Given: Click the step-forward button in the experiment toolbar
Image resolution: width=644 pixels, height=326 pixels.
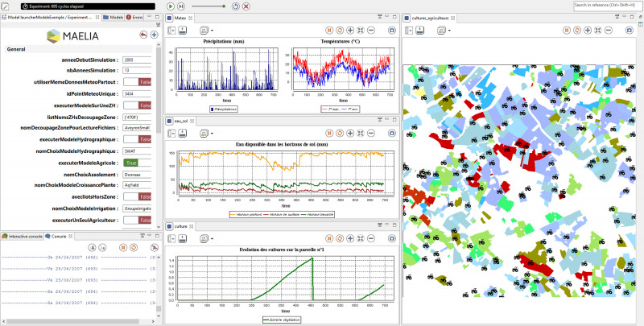Looking at the screenshot, I should (182, 6).
